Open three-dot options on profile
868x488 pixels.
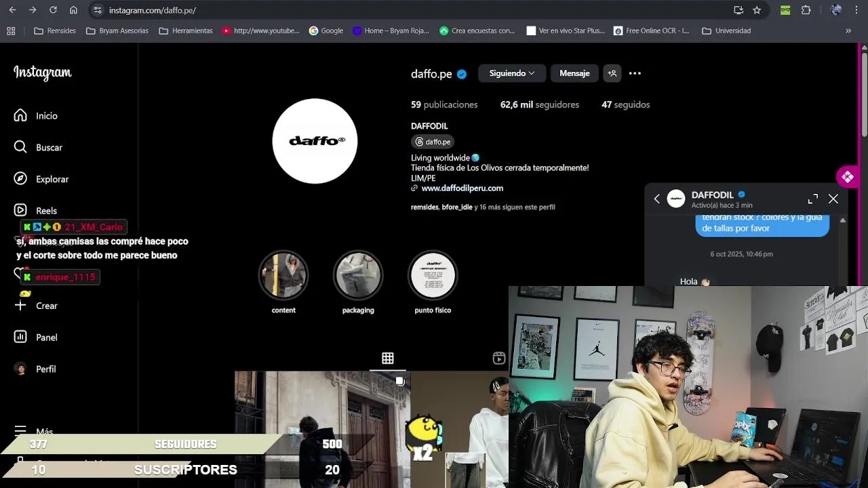pos(635,73)
